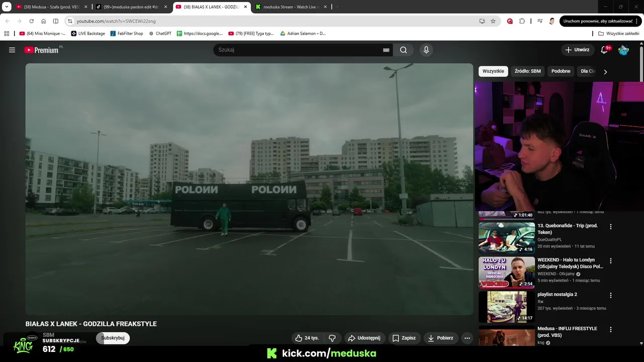Open on-screen keyboard icon in search box
This screenshot has height=362, width=644.
point(386,50)
